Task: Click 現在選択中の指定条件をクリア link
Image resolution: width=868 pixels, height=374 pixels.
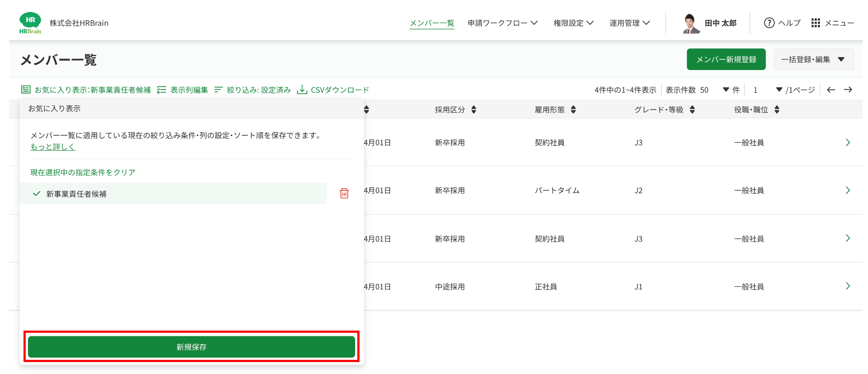Action: 83,172
